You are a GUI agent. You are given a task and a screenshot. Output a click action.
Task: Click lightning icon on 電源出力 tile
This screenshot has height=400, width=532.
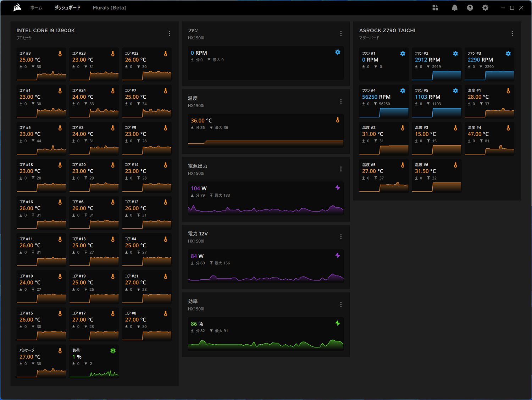pos(338,188)
